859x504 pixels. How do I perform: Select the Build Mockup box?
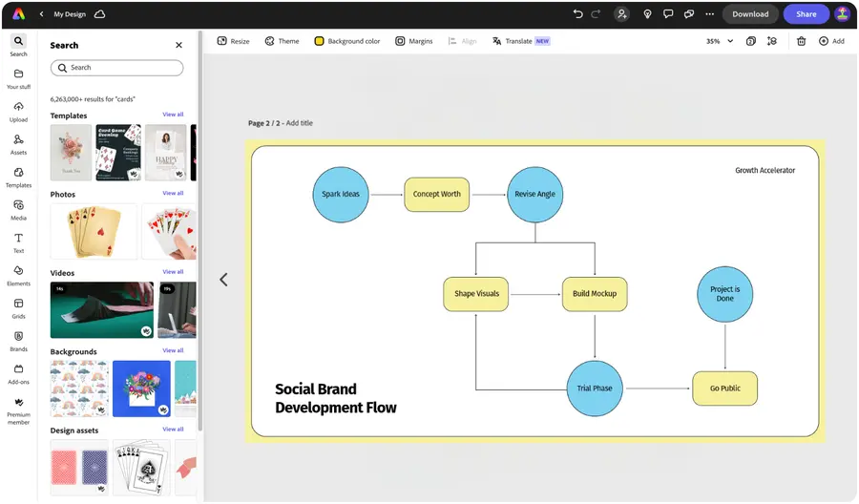pos(595,294)
